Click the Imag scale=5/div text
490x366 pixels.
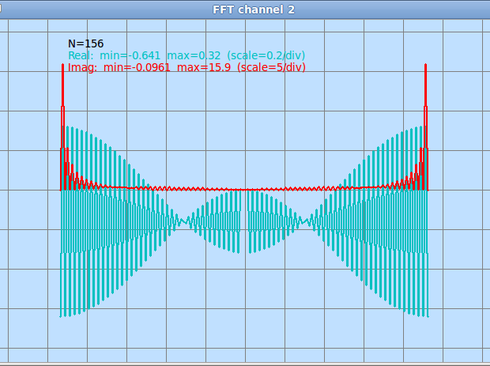[271, 67]
